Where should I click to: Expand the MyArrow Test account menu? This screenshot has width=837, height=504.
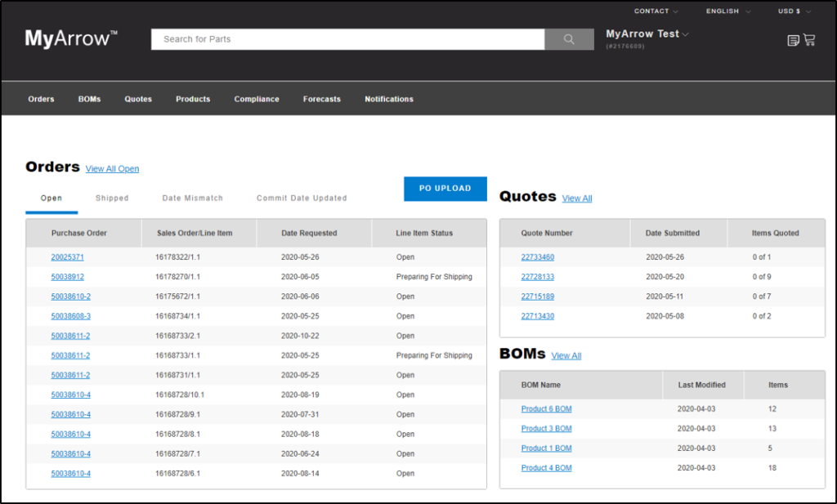pyautogui.click(x=647, y=34)
